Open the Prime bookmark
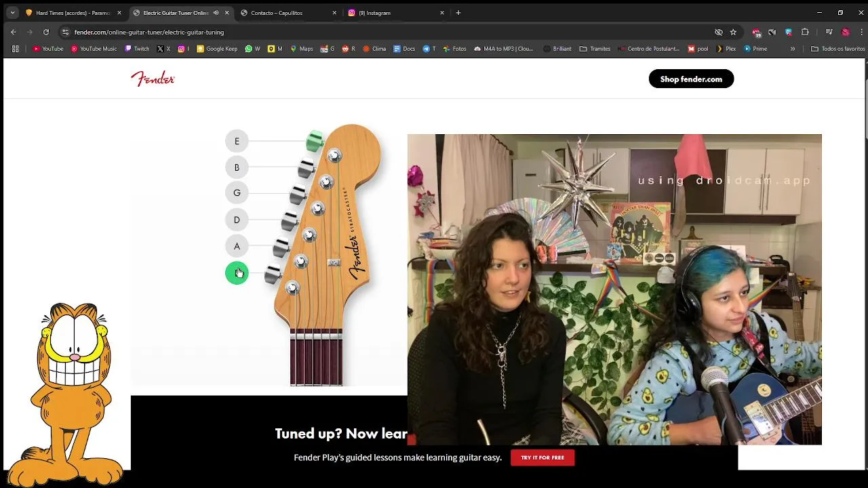868x488 pixels. pyautogui.click(x=755, y=49)
